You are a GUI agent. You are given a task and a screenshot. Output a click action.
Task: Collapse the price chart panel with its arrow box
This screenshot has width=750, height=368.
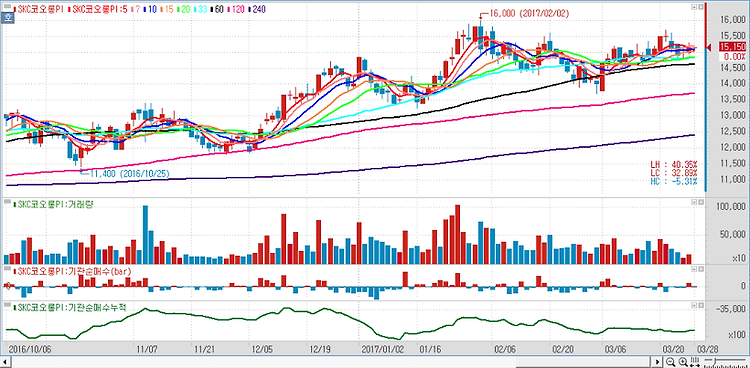click(694, 7)
